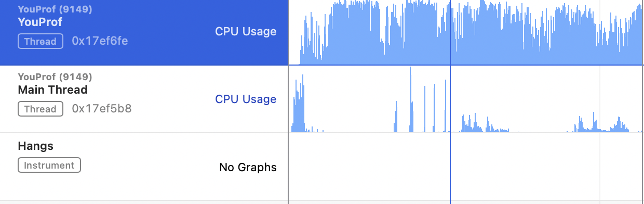
Task: Click the divider between track list and timeline
Action: pyautogui.click(x=288, y=102)
